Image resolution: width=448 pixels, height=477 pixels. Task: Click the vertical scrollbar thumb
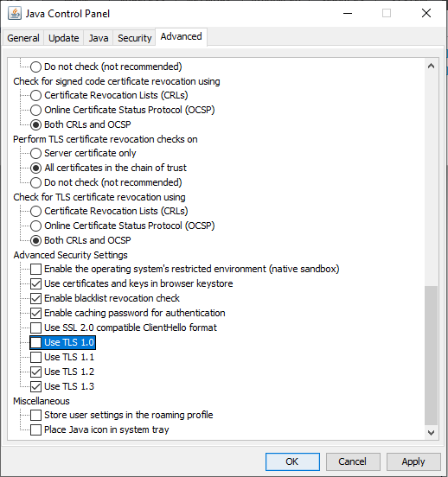(x=431, y=355)
